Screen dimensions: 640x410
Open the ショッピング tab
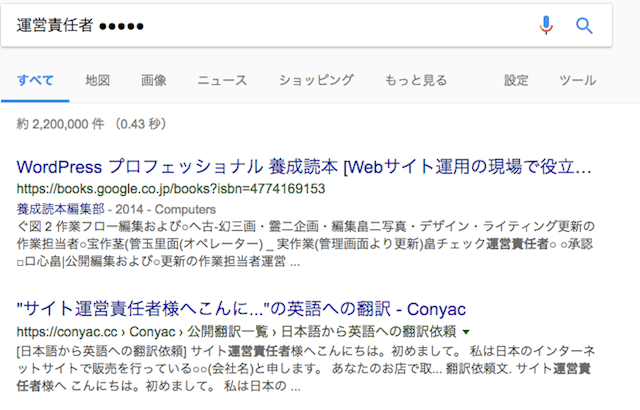(x=316, y=80)
